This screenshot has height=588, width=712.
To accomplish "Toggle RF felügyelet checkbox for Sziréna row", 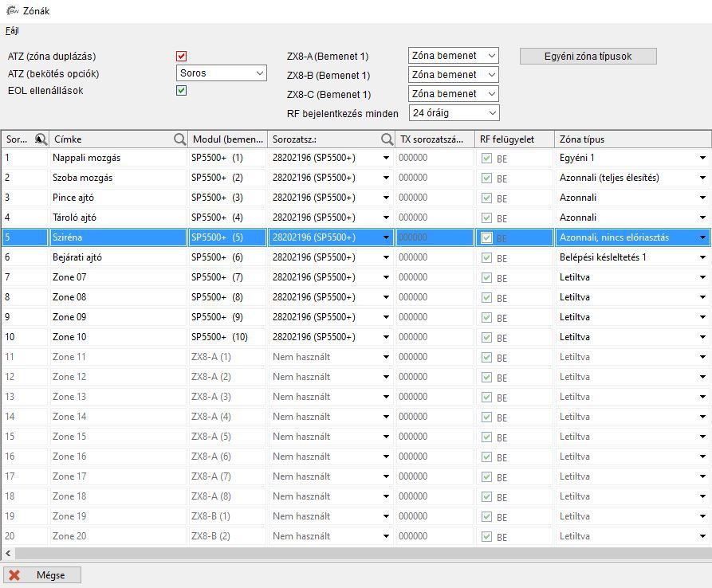I will [x=486, y=237].
